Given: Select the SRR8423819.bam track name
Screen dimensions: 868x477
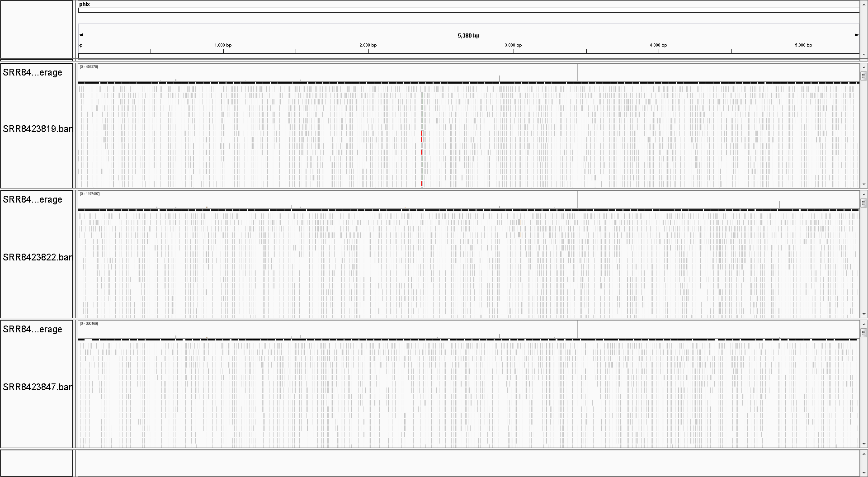Looking at the screenshot, I should 37,129.
